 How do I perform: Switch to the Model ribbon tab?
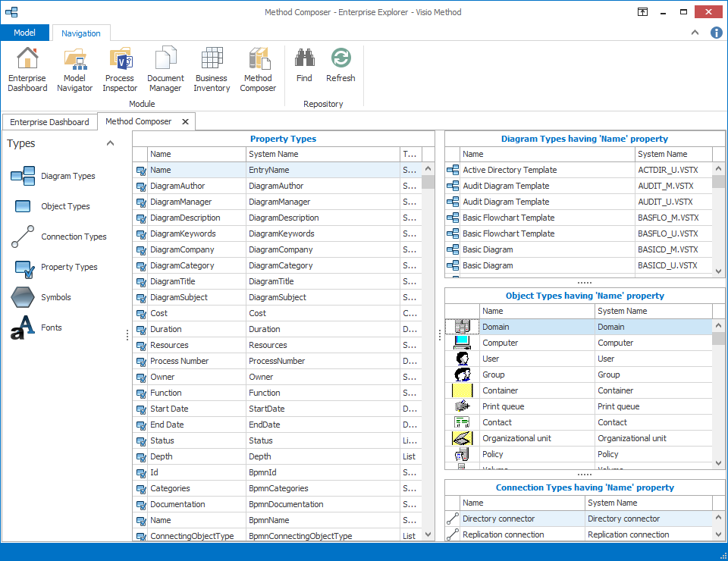click(x=25, y=33)
